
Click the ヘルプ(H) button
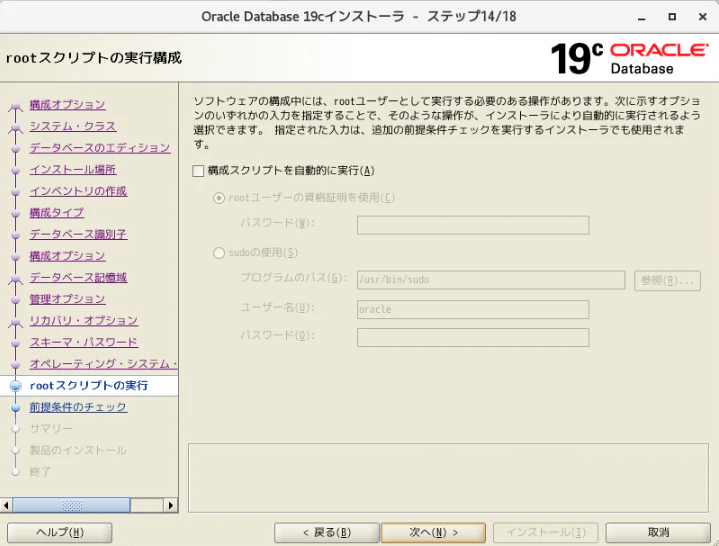coord(60,532)
